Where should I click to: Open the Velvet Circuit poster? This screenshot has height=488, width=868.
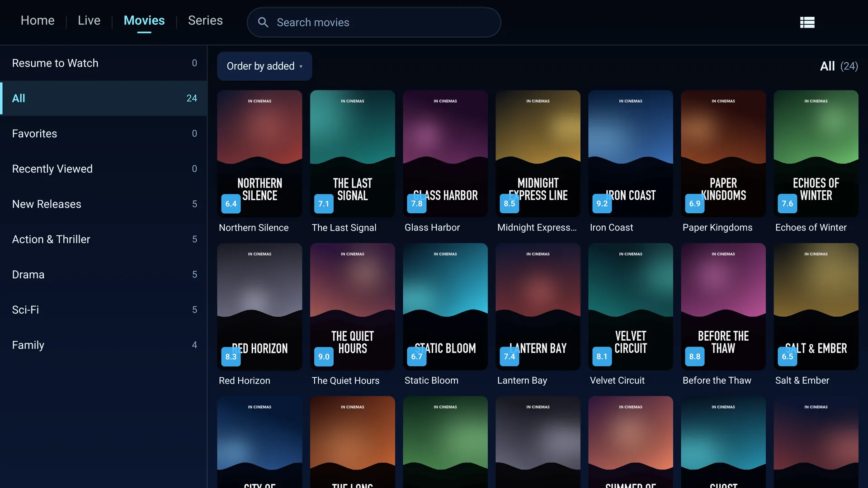[631, 307]
